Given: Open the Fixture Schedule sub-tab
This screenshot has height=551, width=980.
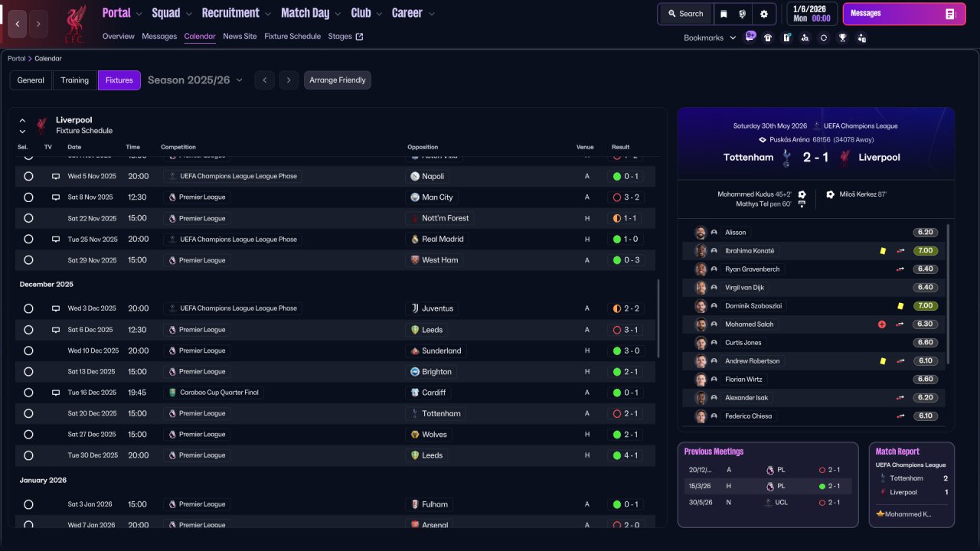Looking at the screenshot, I should click(x=292, y=36).
